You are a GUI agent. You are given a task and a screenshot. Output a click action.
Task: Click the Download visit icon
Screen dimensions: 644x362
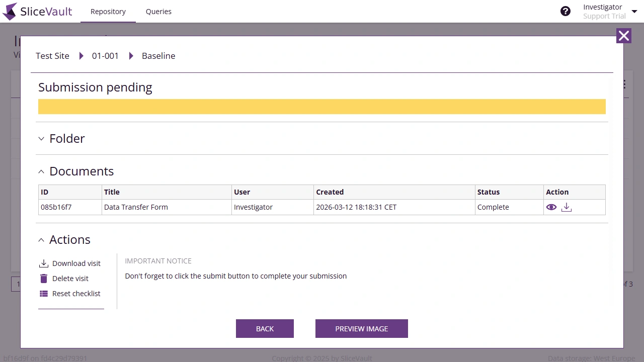(x=44, y=262)
